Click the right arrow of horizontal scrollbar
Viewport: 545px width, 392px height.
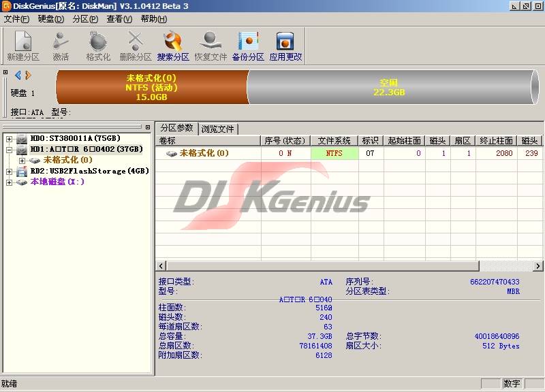[x=538, y=266]
